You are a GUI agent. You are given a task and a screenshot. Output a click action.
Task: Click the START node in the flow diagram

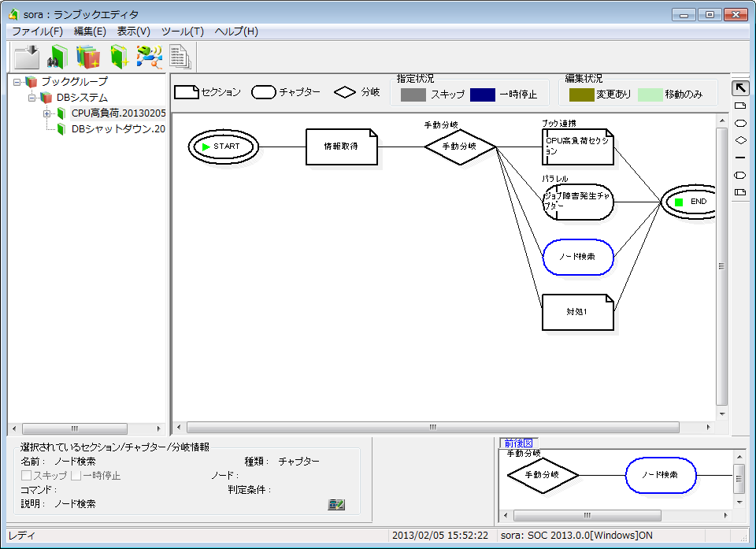point(223,147)
